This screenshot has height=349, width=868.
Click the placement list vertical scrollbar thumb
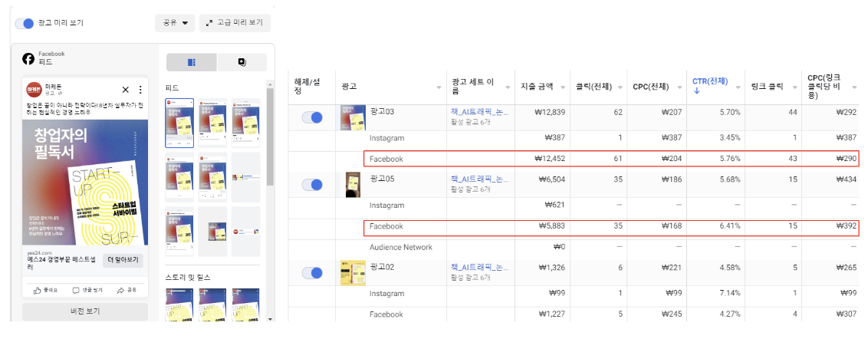click(270, 137)
